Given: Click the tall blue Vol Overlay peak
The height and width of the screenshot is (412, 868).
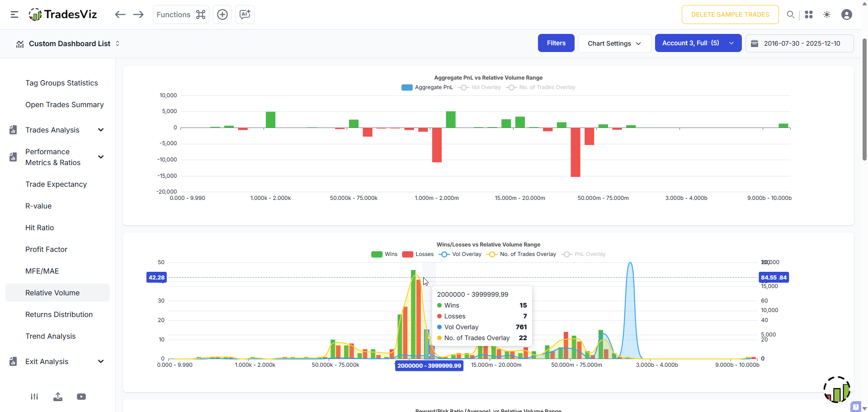Looking at the screenshot, I should coord(630,310).
